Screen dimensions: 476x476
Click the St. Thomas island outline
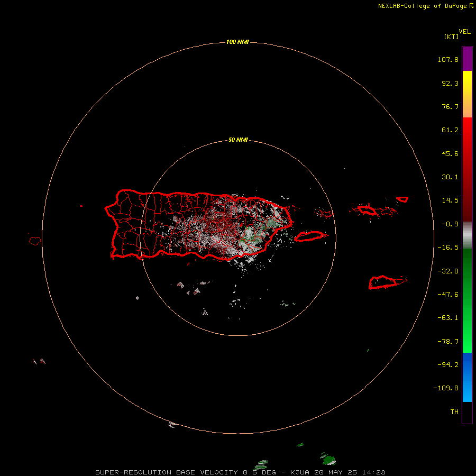367,210
